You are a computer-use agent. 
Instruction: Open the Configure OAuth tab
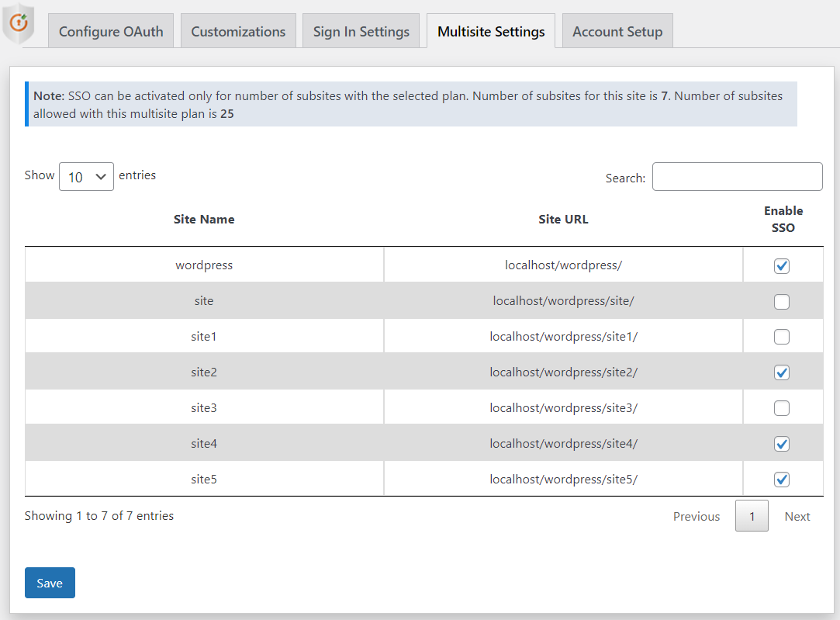point(111,31)
